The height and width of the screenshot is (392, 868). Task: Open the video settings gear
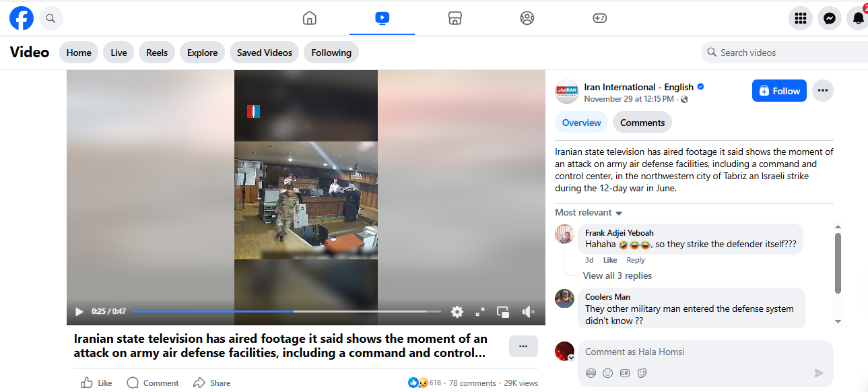click(x=457, y=312)
